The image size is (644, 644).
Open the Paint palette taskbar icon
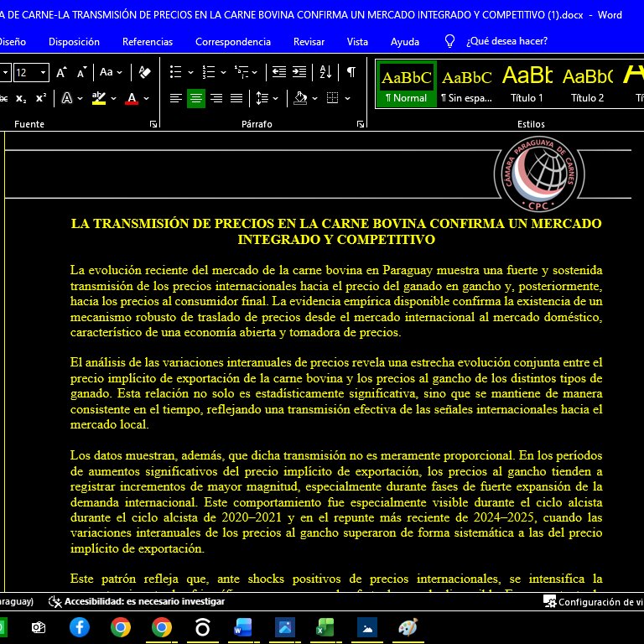pyautogui.click(x=408, y=627)
